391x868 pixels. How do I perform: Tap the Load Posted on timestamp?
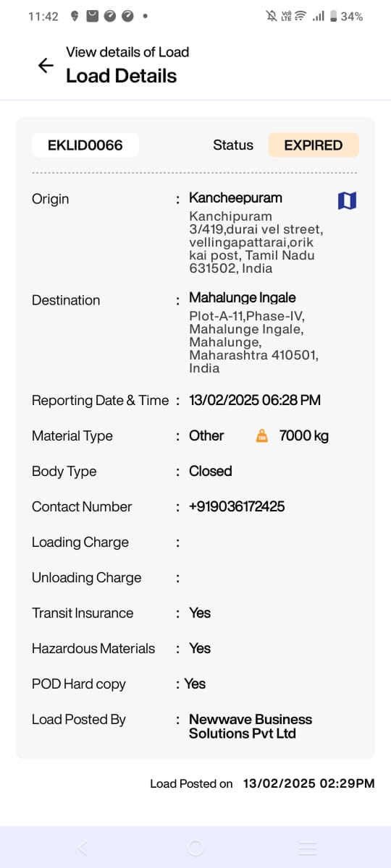point(308,783)
